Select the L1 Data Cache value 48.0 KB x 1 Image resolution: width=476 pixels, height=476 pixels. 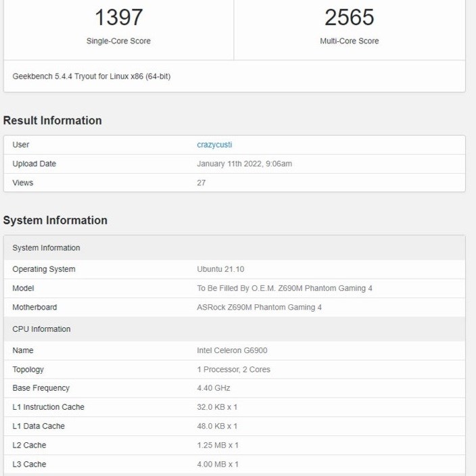pyautogui.click(x=217, y=426)
